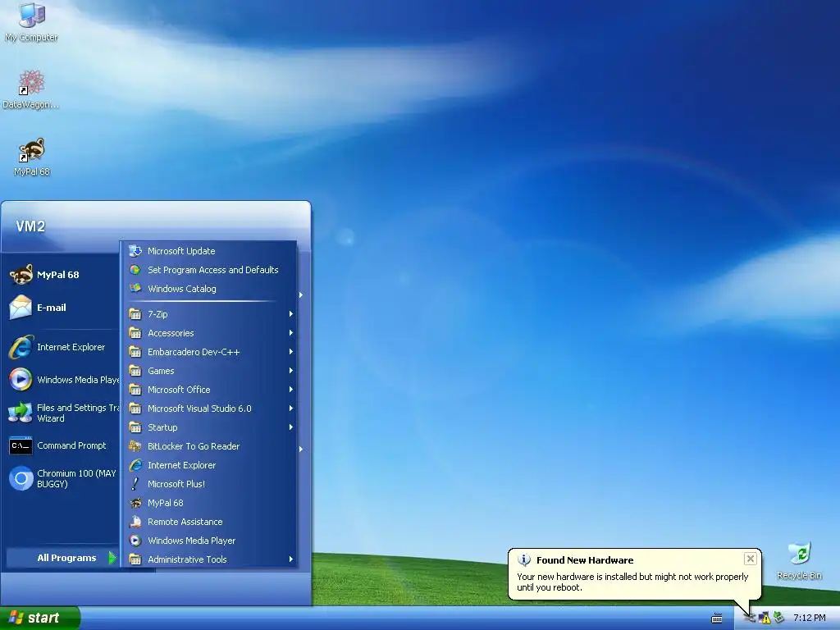Click the Safely Remove Hardware tray icon

point(779,619)
